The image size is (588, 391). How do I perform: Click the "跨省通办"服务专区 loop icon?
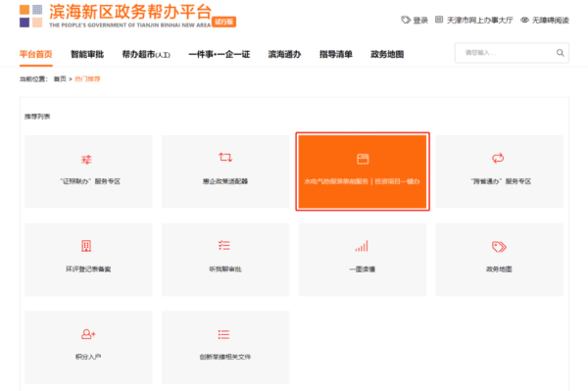point(498,158)
